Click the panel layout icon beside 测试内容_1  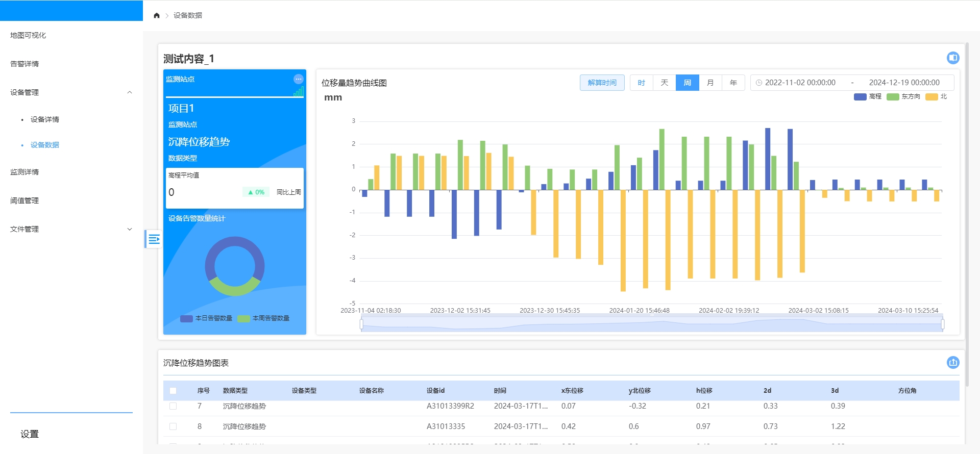click(953, 58)
